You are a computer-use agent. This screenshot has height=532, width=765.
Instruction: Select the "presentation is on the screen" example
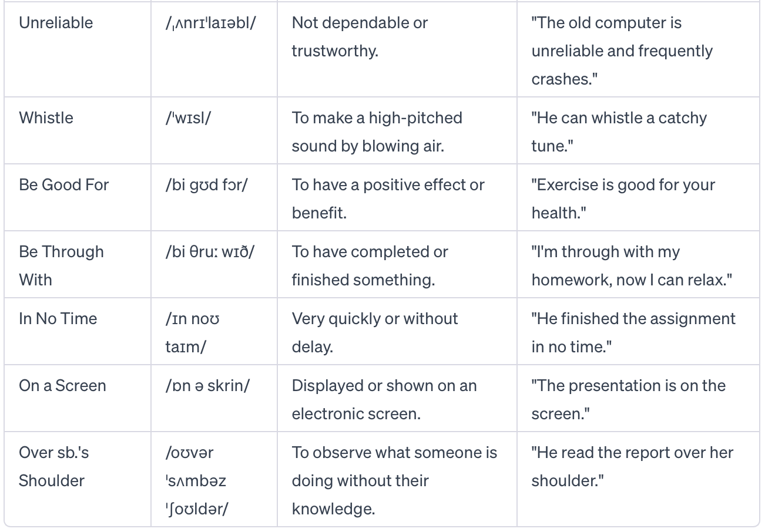628,399
